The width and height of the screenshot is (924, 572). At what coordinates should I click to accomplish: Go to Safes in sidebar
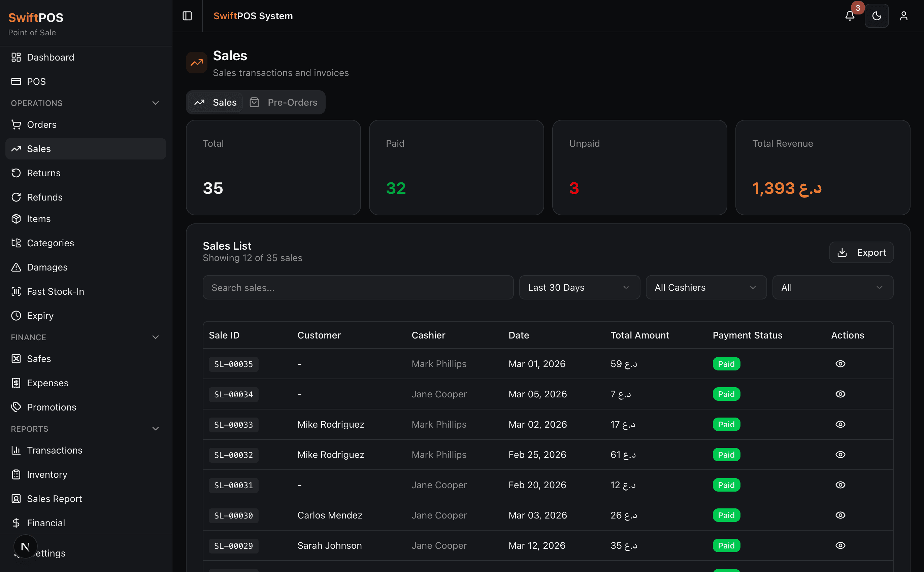(x=39, y=359)
